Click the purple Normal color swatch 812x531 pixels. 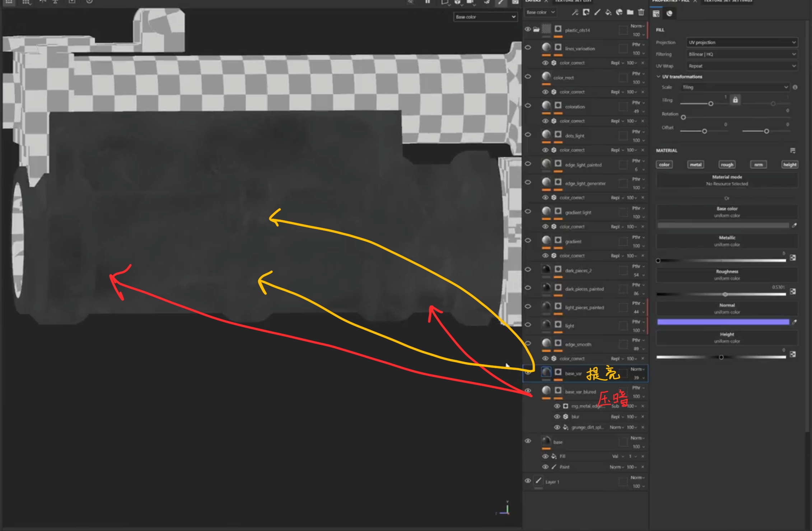point(723,322)
